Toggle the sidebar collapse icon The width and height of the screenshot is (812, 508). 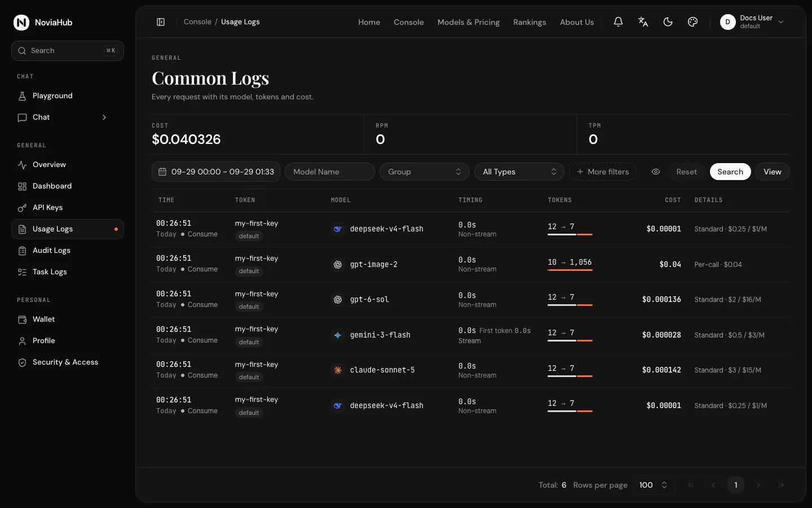[x=161, y=22]
